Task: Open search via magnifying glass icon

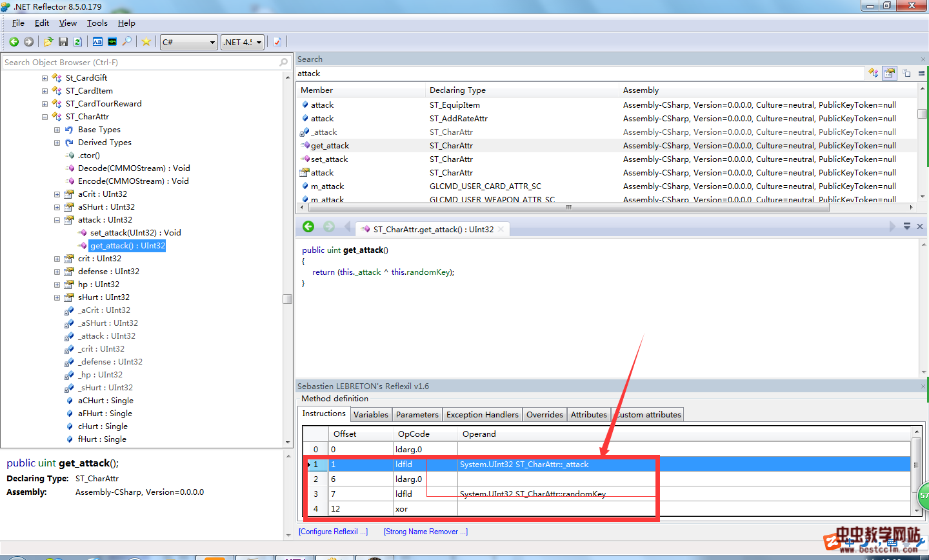Action: pyautogui.click(x=127, y=42)
